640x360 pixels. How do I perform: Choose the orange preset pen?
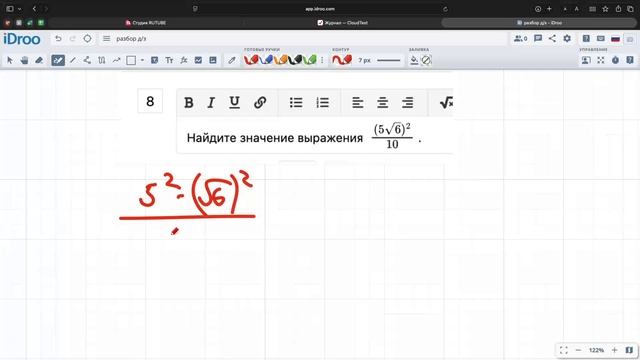pyautogui.click(x=281, y=60)
